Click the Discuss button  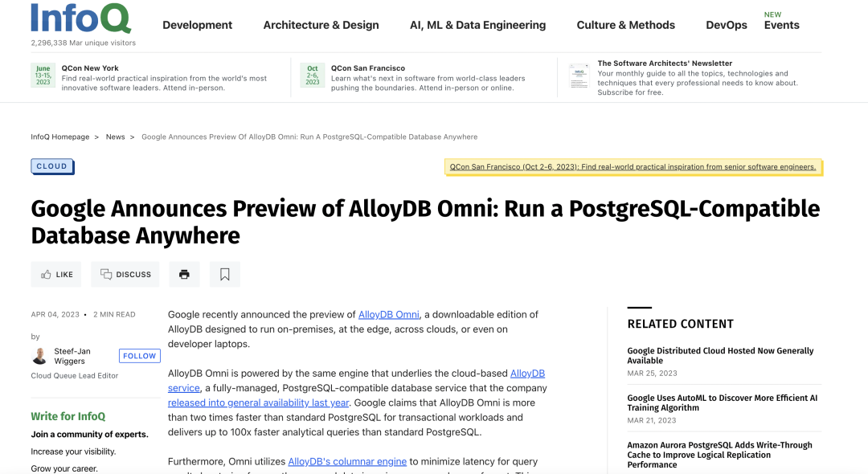click(x=125, y=274)
